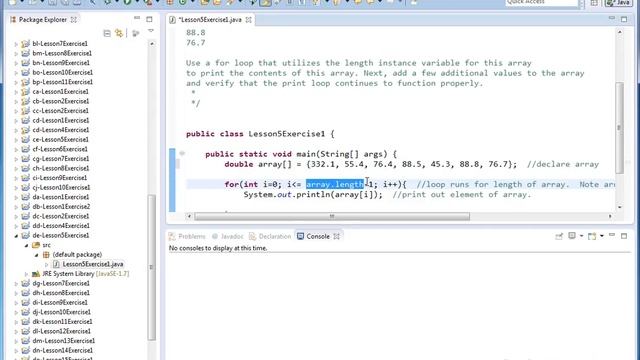This screenshot has height=360, width=640.
Task: Close the Package Explorer tab
Action: (x=73, y=20)
